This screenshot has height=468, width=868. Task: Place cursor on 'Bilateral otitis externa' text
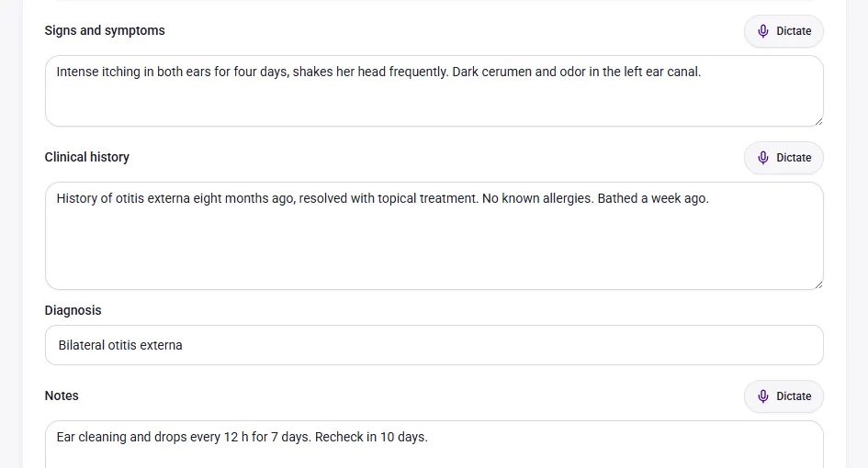(120, 345)
